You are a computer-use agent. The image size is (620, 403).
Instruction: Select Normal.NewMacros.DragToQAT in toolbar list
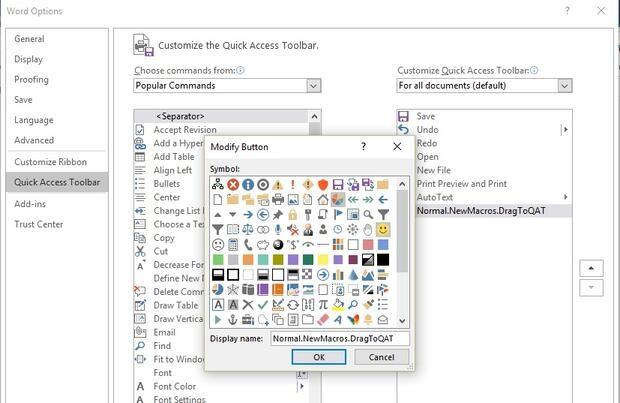pos(484,210)
